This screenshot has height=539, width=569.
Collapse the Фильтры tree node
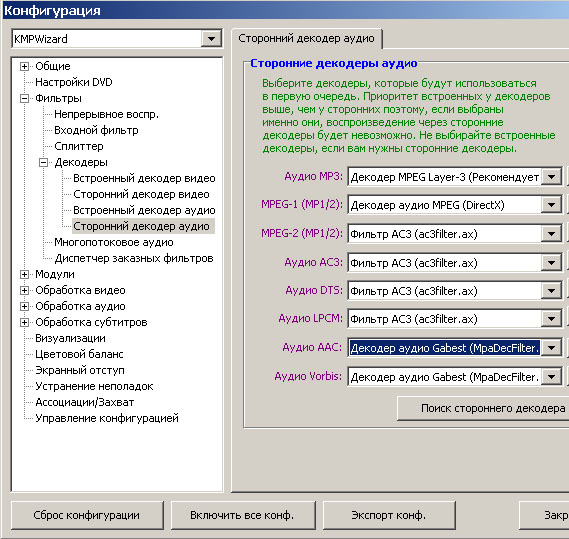[x=24, y=98]
